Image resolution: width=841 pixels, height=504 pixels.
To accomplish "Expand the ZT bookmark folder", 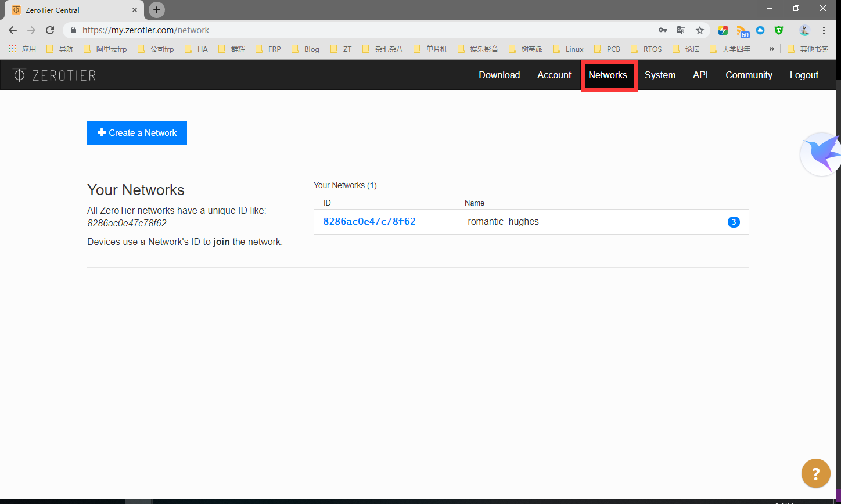I will pyautogui.click(x=341, y=49).
